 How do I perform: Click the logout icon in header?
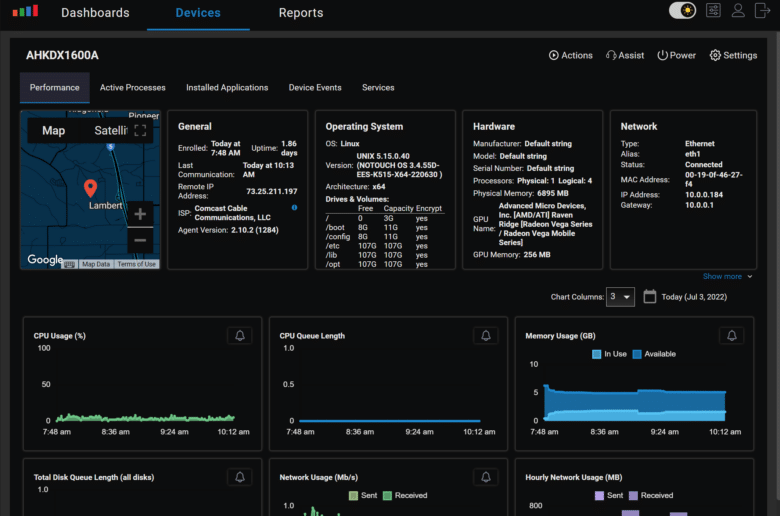click(762, 10)
